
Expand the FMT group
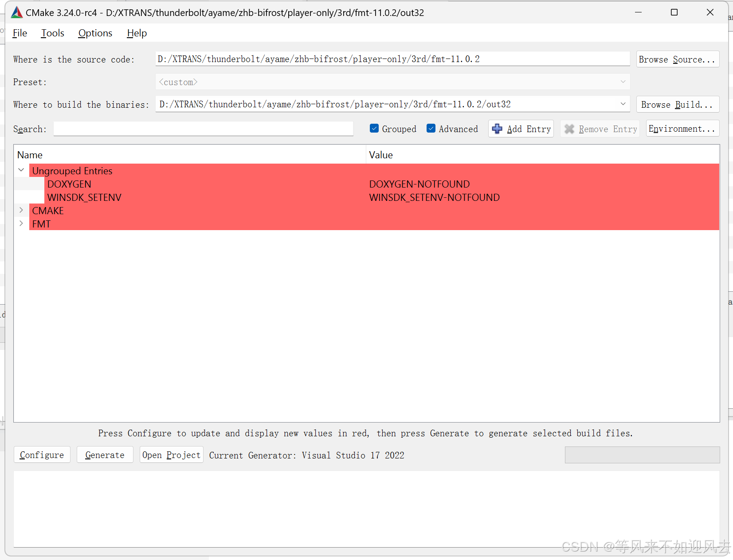coord(21,223)
